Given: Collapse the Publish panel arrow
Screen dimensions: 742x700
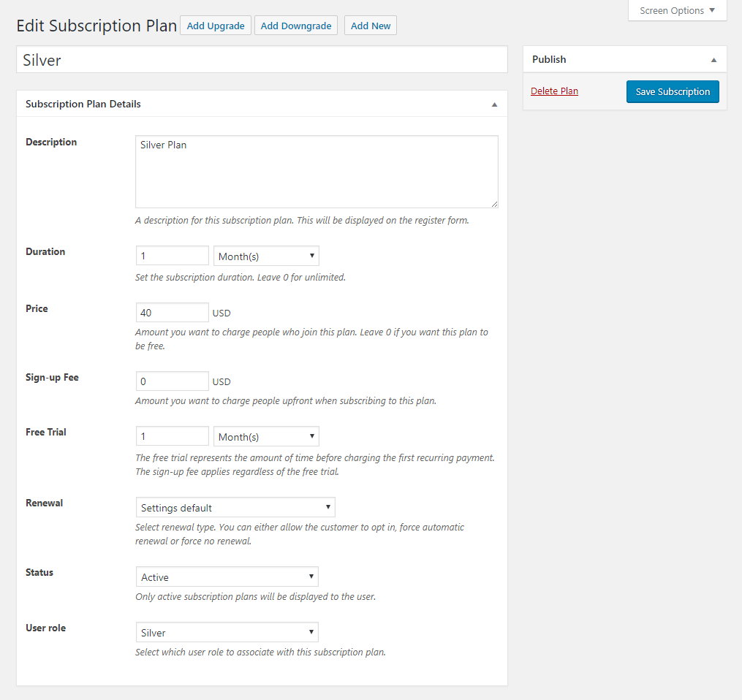Looking at the screenshot, I should (x=713, y=60).
